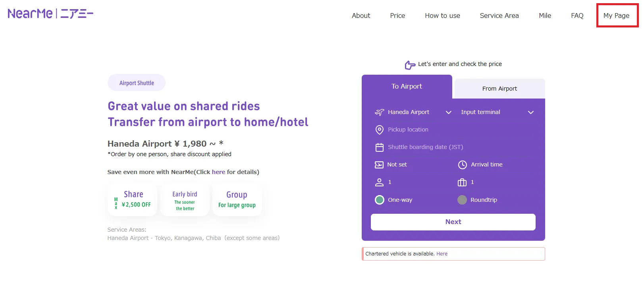Click the flight ticket icon beside Not set
644x294 pixels.
pos(379,164)
